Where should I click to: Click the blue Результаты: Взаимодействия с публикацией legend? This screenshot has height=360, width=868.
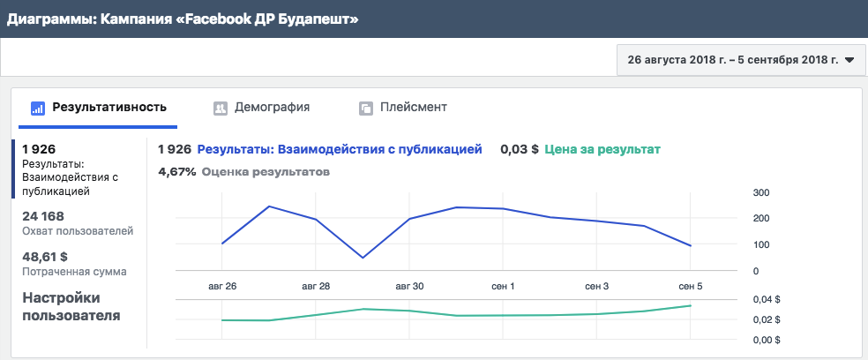tap(340, 149)
